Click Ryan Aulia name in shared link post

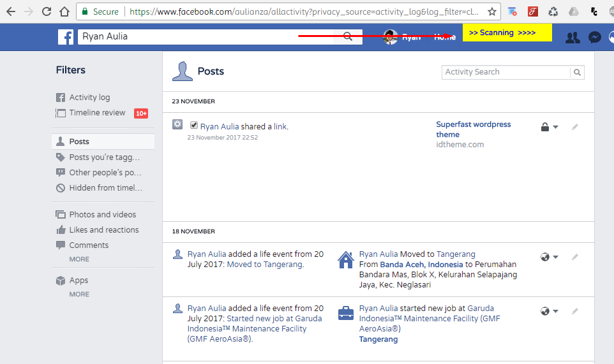click(x=220, y=127)
